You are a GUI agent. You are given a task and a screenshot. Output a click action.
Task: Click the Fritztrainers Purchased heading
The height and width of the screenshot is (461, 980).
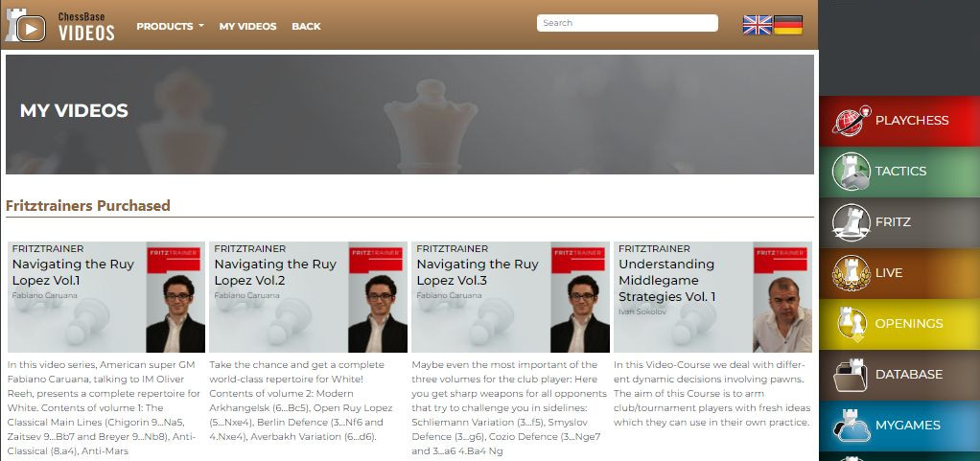87,205
